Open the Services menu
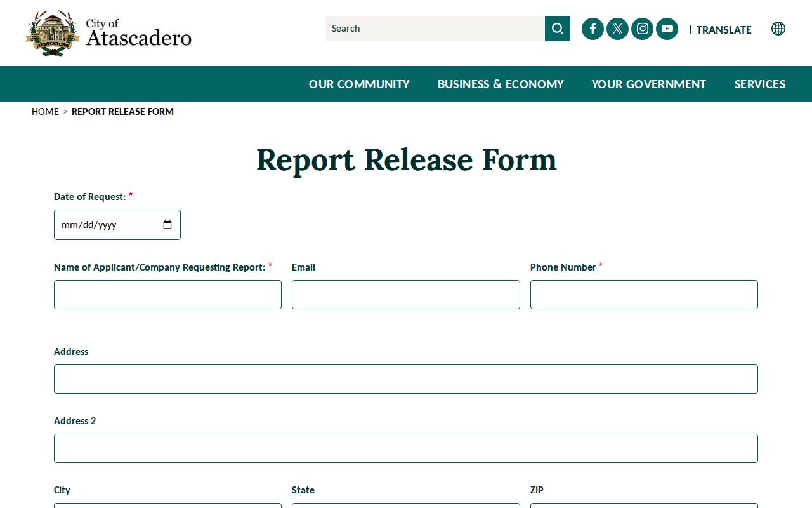The width and height of the screenshot is (812, 508). point(760,84)
